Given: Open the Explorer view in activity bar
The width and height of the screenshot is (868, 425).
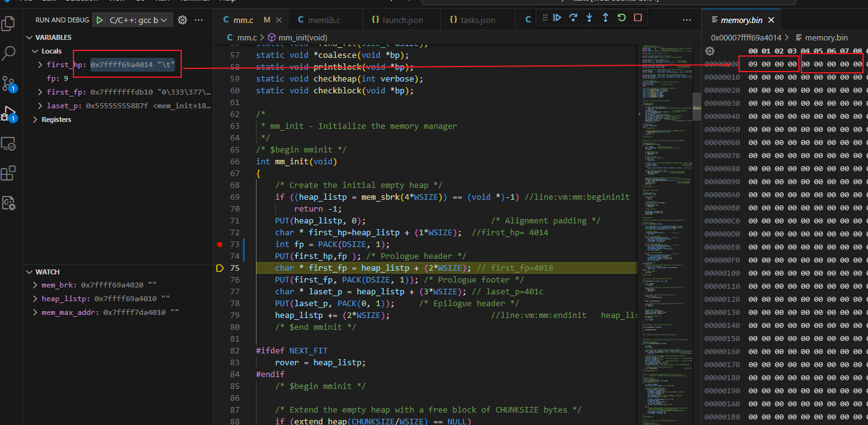Looking at the screenshot, I should click(x=9, y=24).
